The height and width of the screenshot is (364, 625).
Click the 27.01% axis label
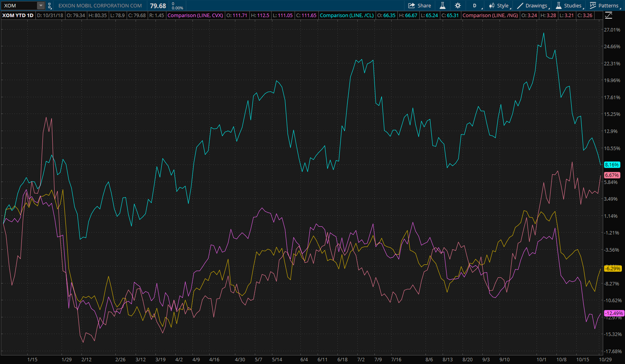tap(612, 30)
